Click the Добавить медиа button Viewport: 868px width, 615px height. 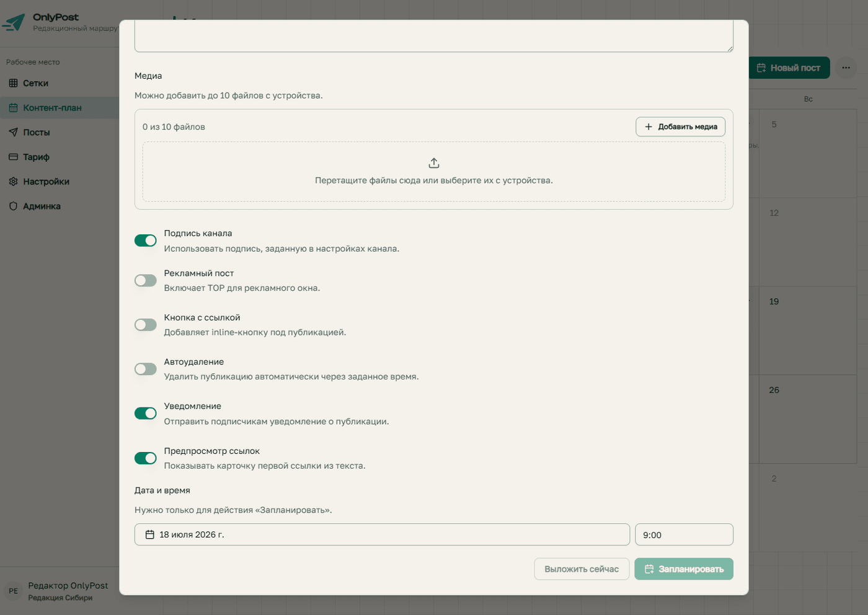pyautogui.click(x=680, y=126)
